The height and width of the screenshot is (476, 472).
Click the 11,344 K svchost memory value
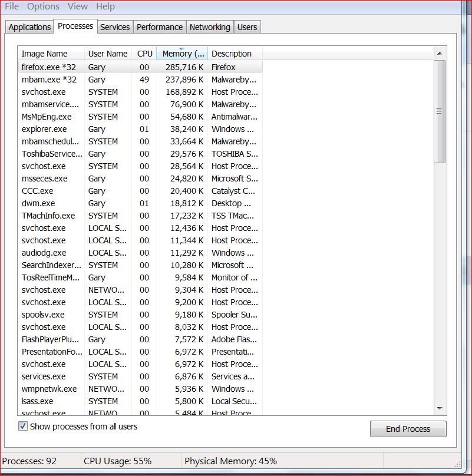pos(186,240)
